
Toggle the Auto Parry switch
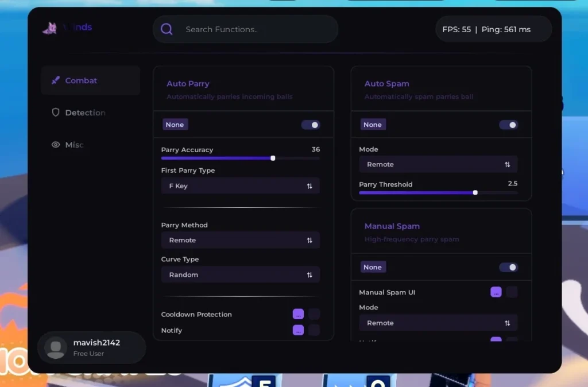point(311,125)
